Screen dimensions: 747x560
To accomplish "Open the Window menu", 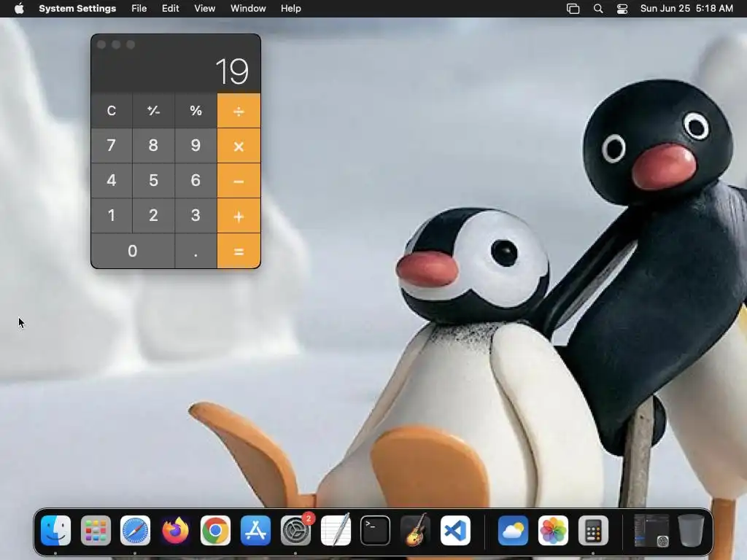I will tap(248, 9).
